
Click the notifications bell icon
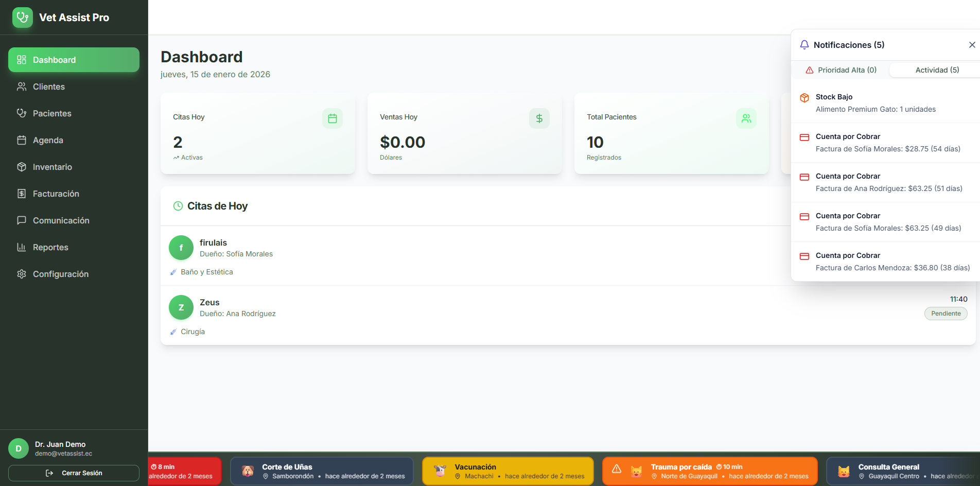point(804,45)
